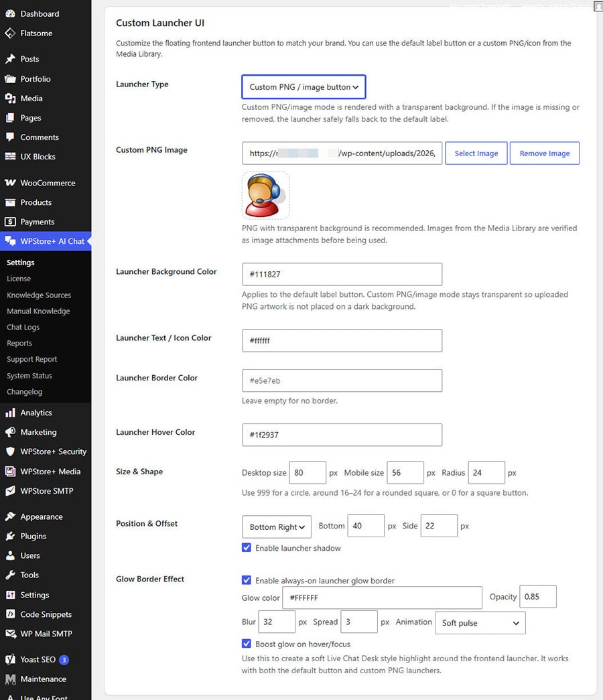Click Launcher Text / Icon Color field

342,341
